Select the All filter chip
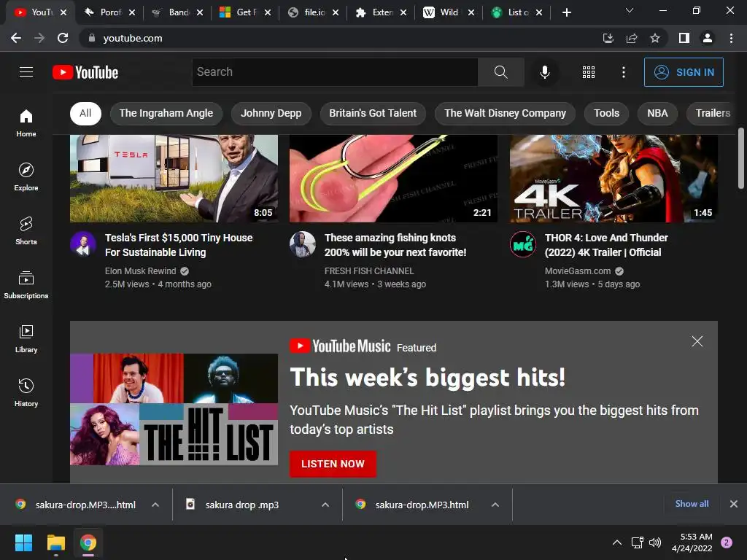The width and height of the screenshot is (747, 560). tap(85, 113)
